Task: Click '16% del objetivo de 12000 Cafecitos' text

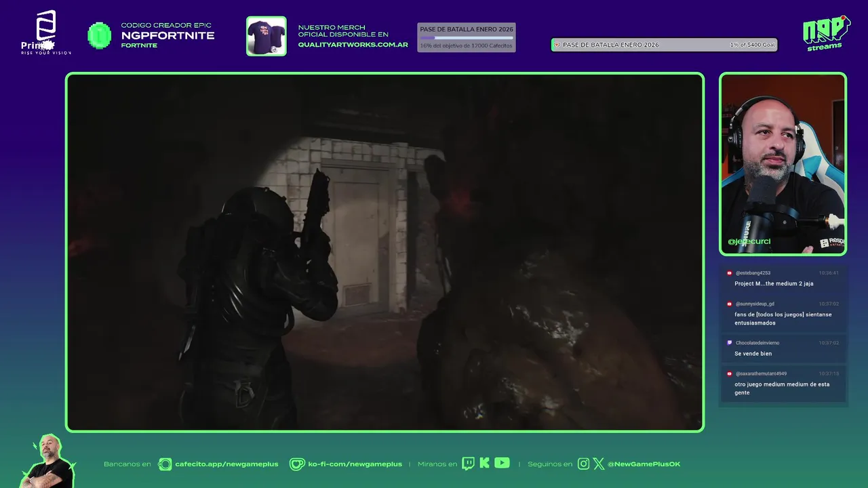Action: click(466, 45)
